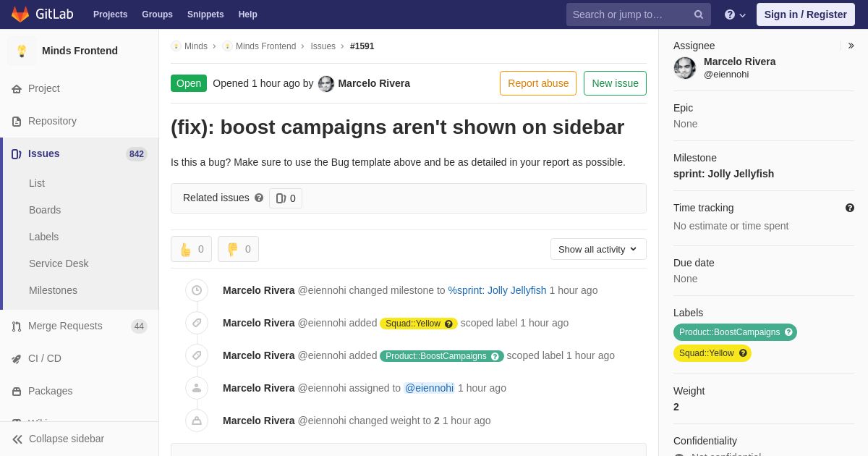This screenshot has width=868, height=456.
Task: Click the Project home icon in sidebar
Action: tap(17, 88)
